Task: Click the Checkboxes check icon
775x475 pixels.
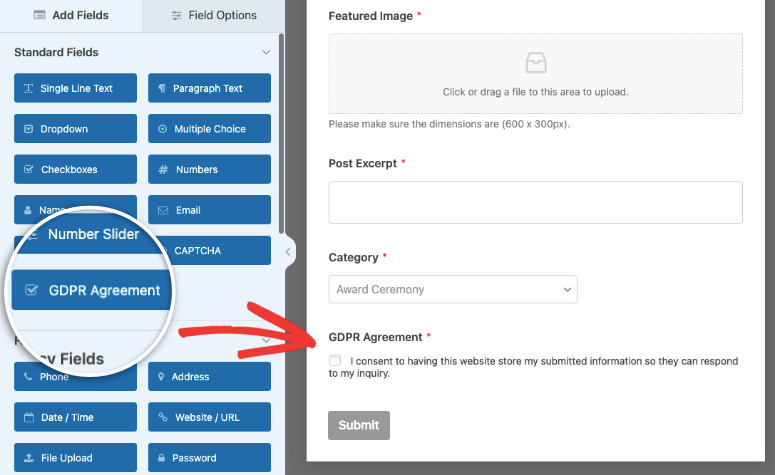Action: click(29, 169)
